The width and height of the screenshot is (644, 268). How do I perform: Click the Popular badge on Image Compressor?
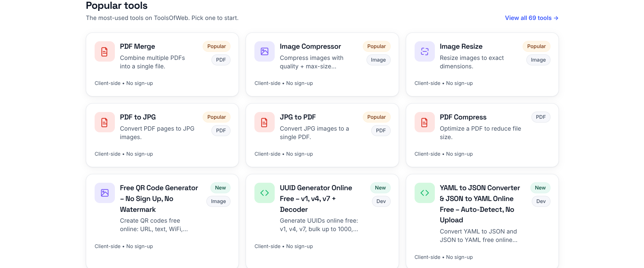point(376,46)
